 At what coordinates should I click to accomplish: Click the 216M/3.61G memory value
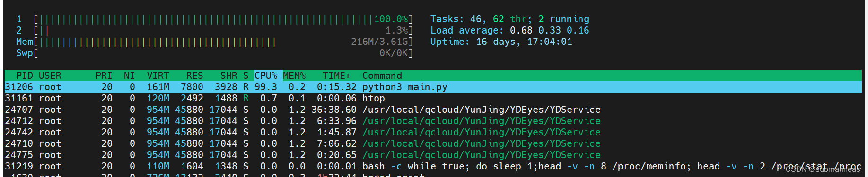click(x=379, y=42)
